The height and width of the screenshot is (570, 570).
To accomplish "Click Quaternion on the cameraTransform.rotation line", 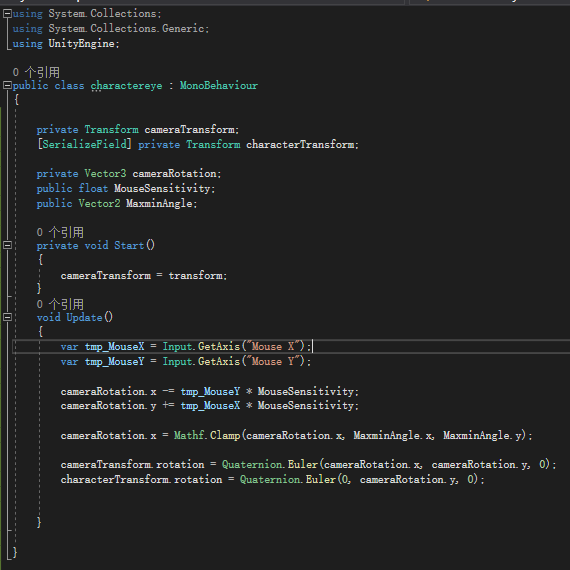I will click(x=252, y=464).
